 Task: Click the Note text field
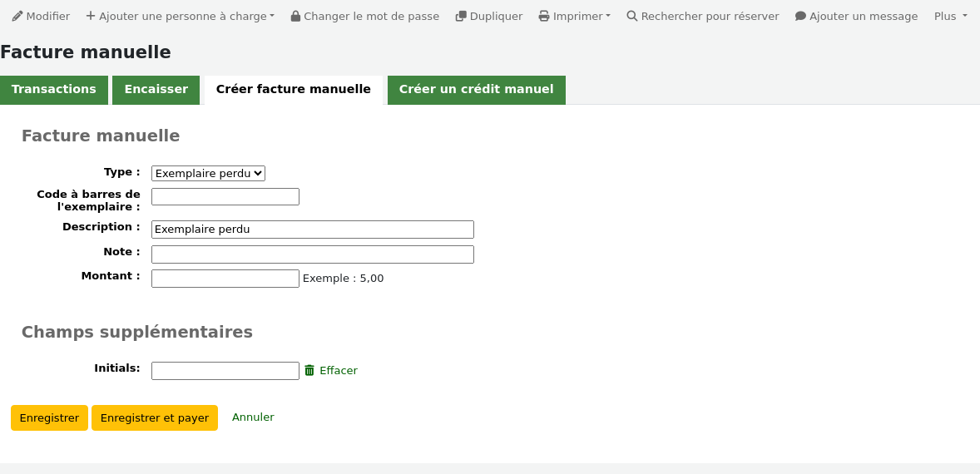[312, 254]
